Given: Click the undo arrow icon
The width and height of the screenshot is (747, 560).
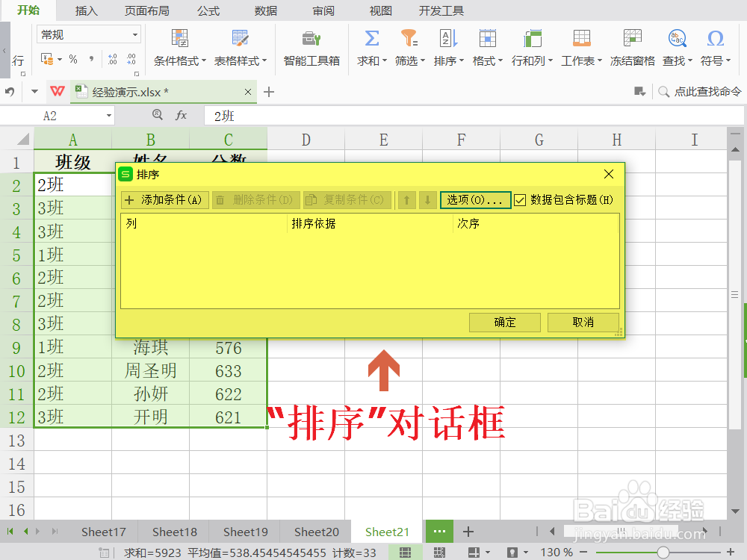Looking at the screenshot, I should click(x=10, y=91).
